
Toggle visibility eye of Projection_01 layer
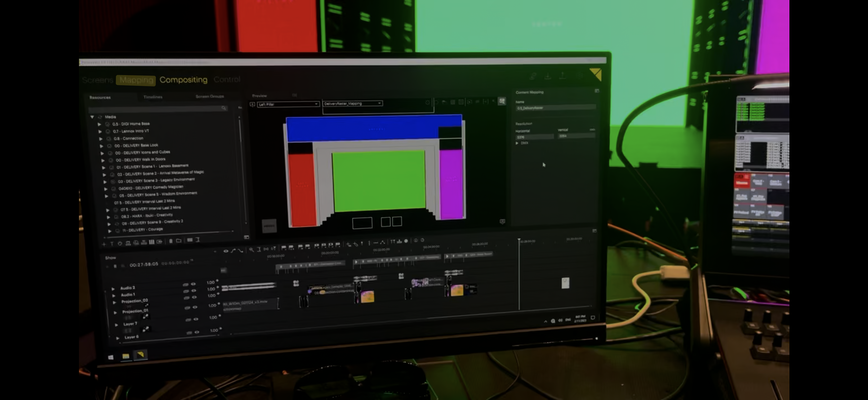(195, 307)
